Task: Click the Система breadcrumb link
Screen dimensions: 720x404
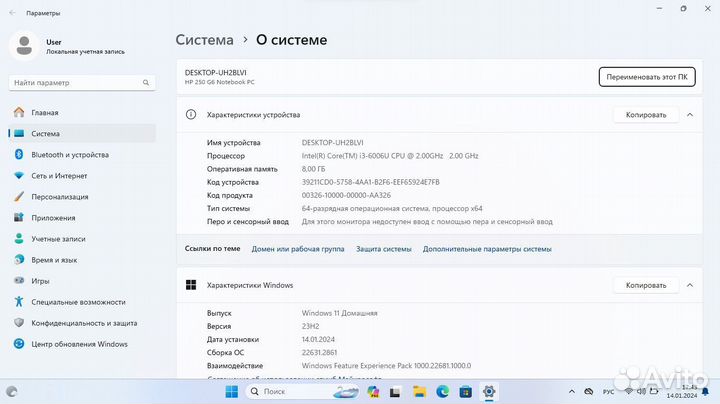Action: tap(204, 40)
